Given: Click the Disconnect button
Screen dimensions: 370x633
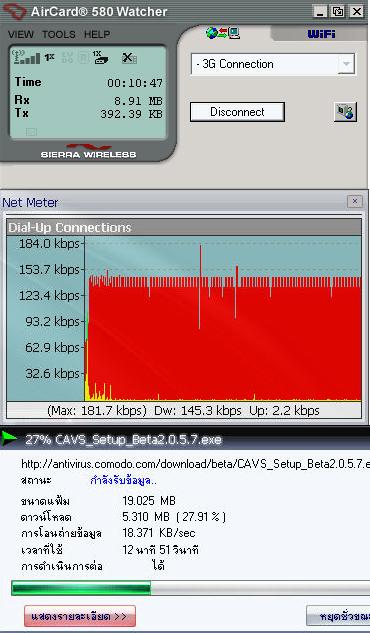Looking at the screenshot, I should (x=237, y=112).
